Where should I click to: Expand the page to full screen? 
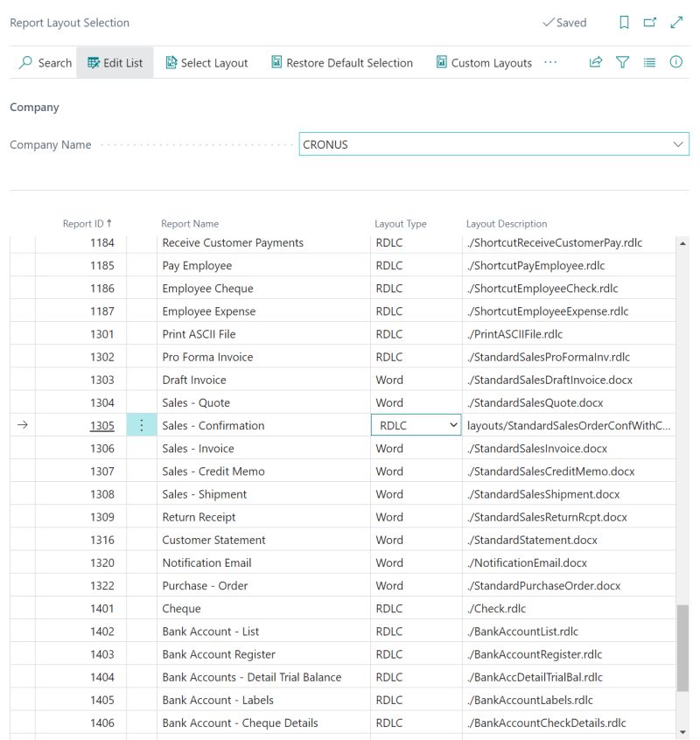(x=675, y=22)
